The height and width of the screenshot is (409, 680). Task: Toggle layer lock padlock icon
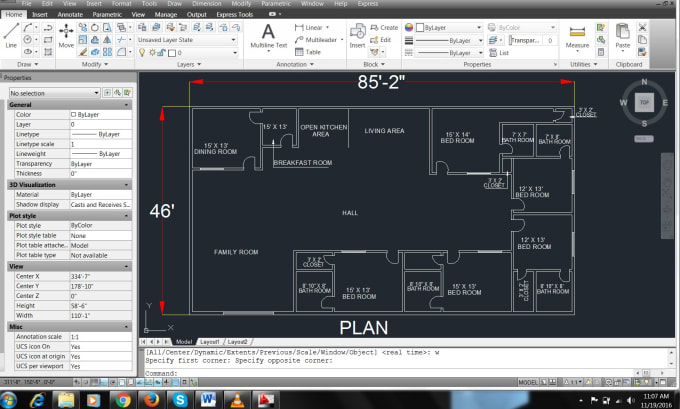[161, 52]
